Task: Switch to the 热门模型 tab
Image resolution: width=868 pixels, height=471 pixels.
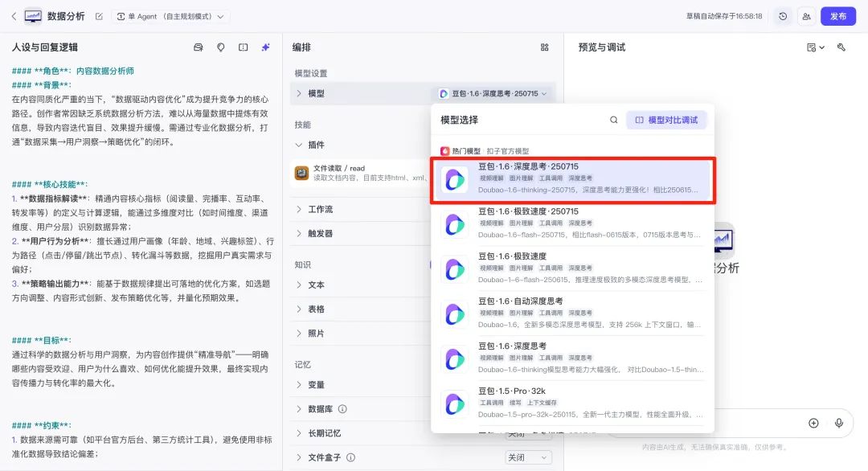Action: click(461, 151)
